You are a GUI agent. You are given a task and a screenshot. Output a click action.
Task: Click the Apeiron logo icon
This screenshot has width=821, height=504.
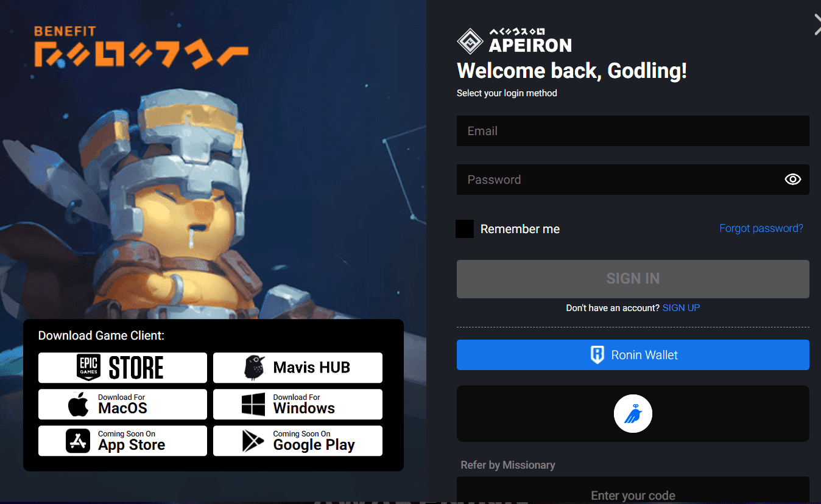click(x=470, y=41)
